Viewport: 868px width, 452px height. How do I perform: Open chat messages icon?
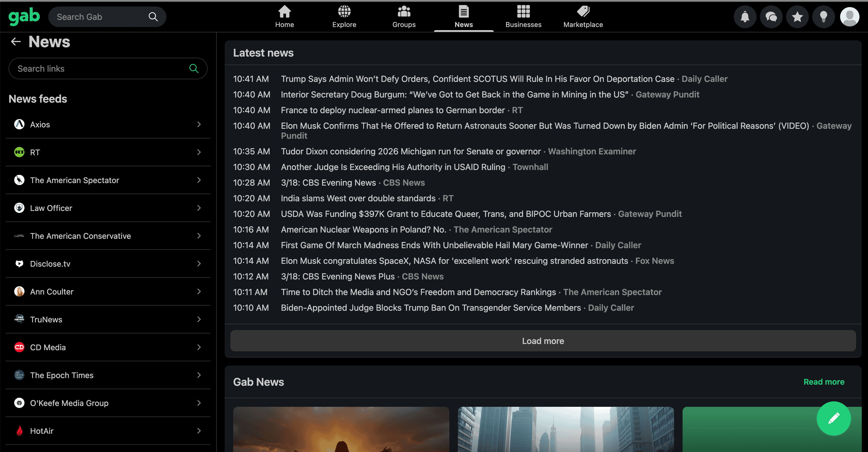tap(771, 17)
